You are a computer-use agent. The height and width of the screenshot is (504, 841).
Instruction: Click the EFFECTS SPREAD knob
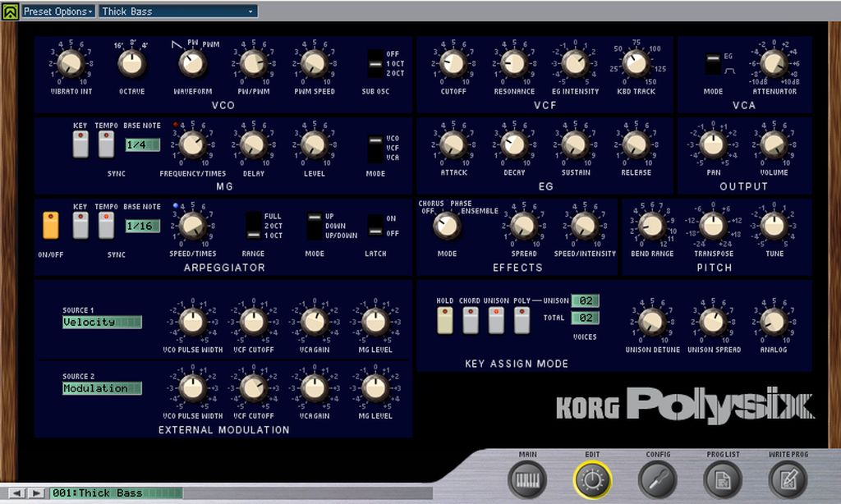[x=523, y=226]
